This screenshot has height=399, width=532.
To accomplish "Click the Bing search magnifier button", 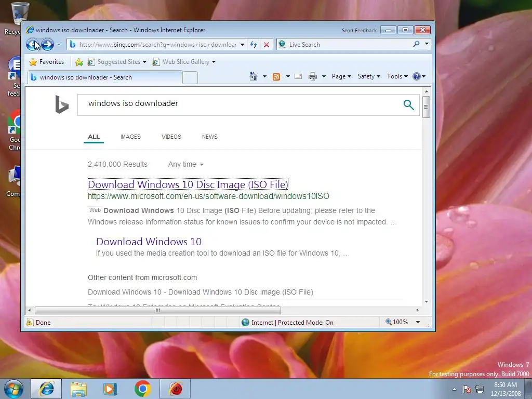I will tap(409, 105).
